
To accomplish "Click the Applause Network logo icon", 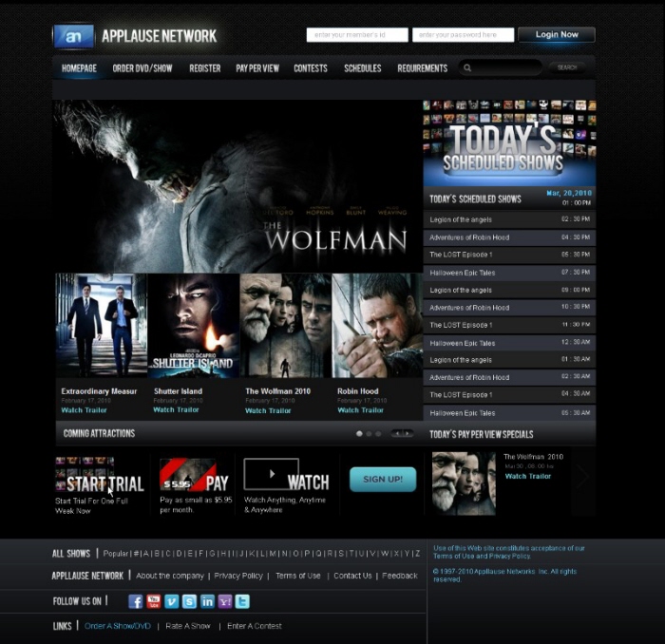I will 73,36.
